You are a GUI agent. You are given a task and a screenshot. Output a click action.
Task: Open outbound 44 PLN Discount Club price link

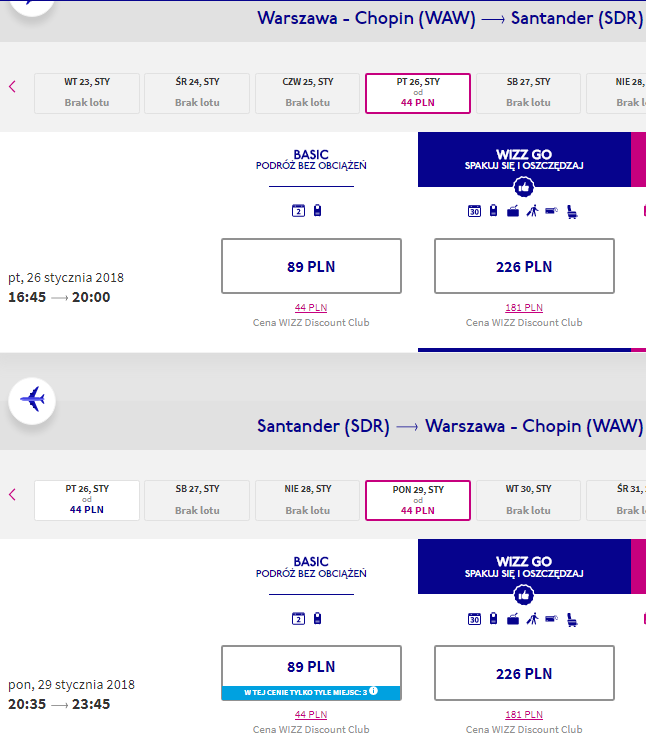point(311,307)
